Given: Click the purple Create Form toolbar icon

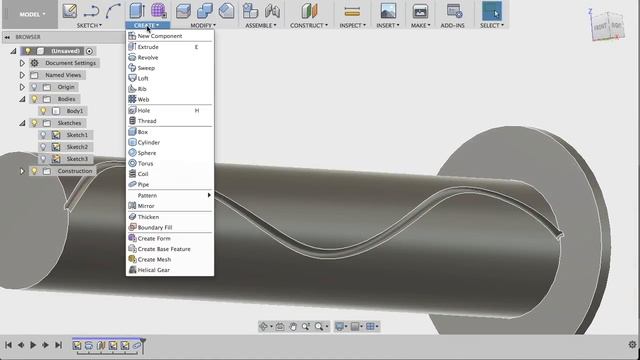Looking at the screenshot, I should coord(159,11).
